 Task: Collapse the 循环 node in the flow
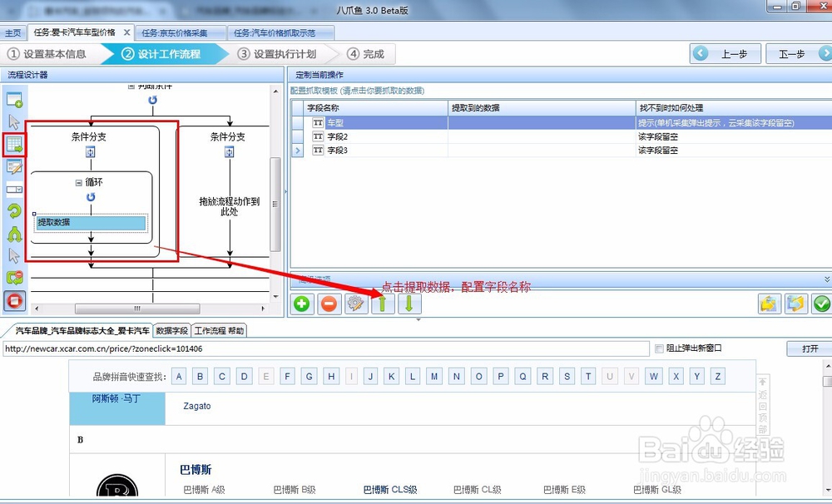(78, 182)
